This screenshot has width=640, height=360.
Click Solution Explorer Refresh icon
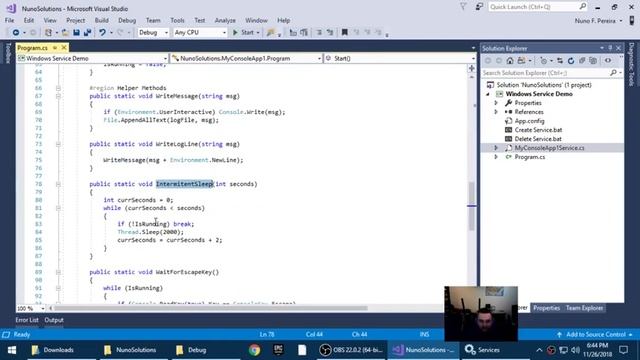(x=571, y=61)
